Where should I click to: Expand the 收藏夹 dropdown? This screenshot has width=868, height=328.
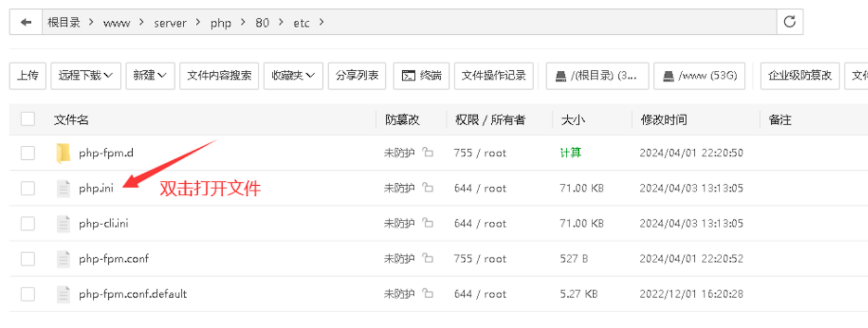pyautogui.click(x=293, y=76)
